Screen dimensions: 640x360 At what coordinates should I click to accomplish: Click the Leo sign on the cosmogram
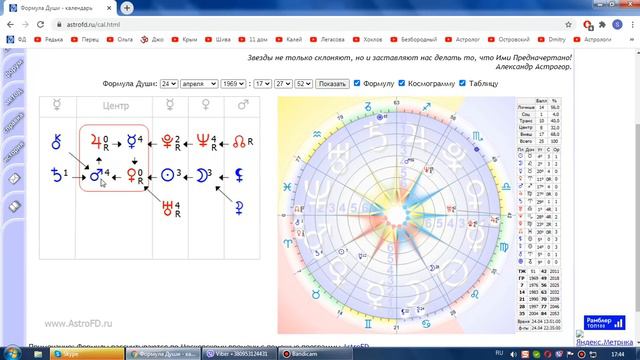[x=475, y=294]
